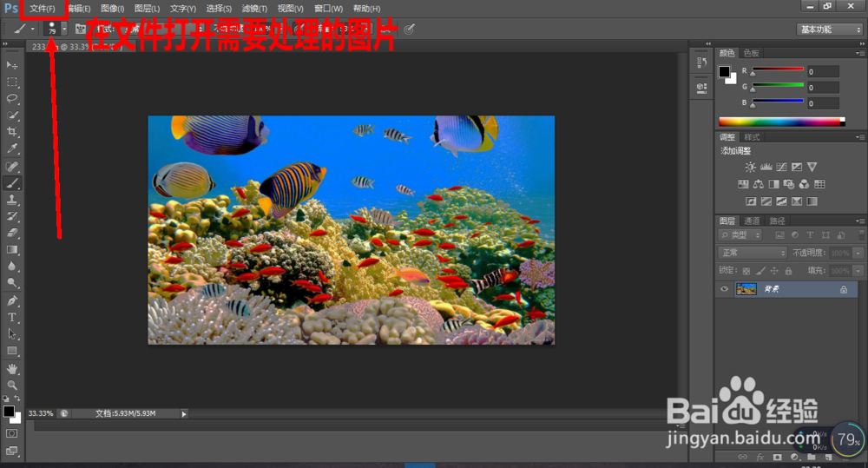This screenshot has width=868, height=468.
Task: Toggle lock image pixels brush icon
Action: (760, 271)
